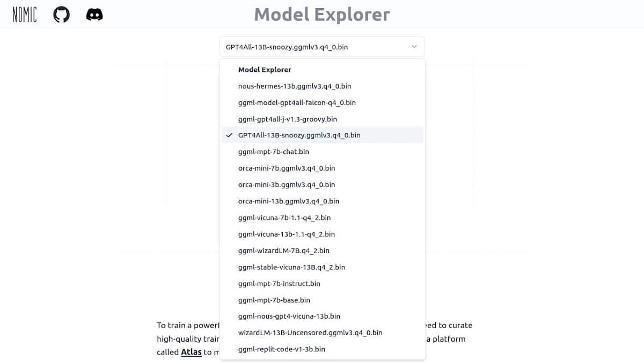644x362 pixels.
Task: Choose ggml-replit-code-v1-3b.bin model
Action: pyautogui.click(x=282, y=349)
